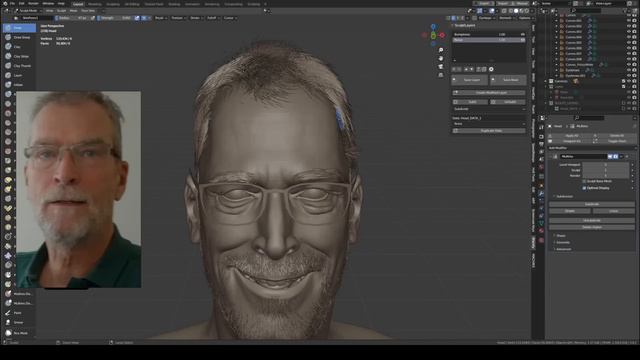Select the Clay brush tool
Screen dimensions: 640x360
pos(19,47)
